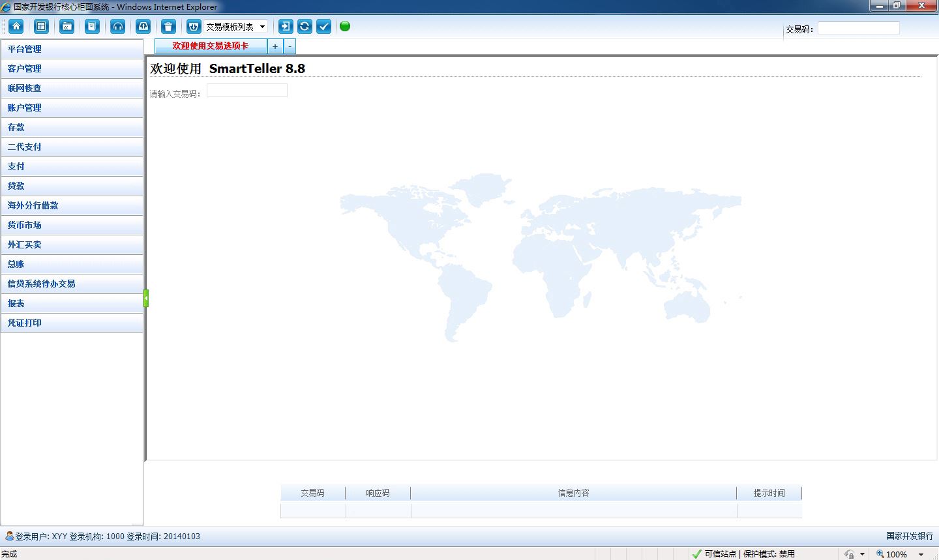Viewport: 939px width, 560px height.
Task: Open the 贷款 menu
Action: [x=72, y=186]
